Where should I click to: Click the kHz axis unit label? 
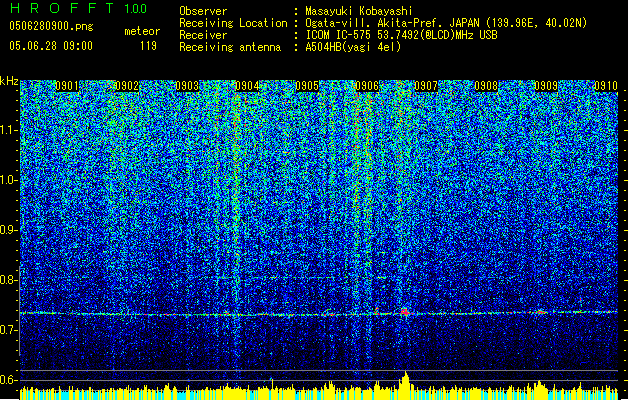pos(9,81)
